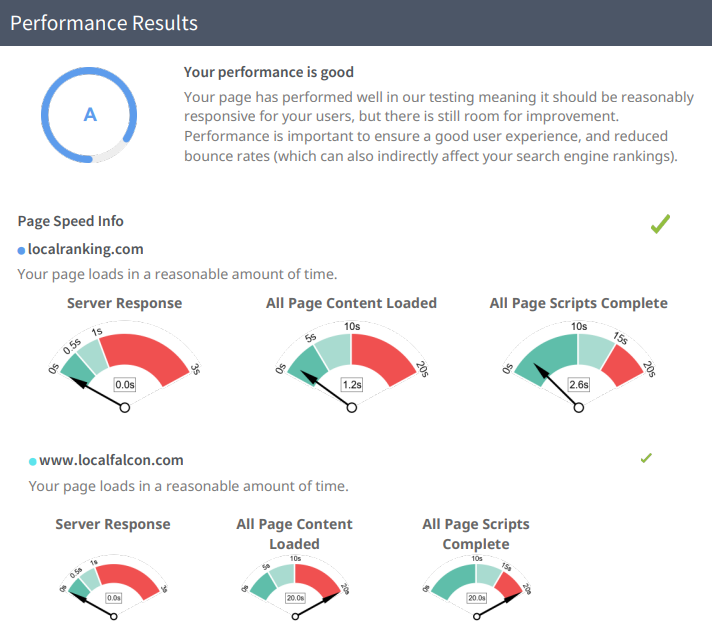Click the 20.0s value on localfalcon scripts gauge
This screenshot has width=712, height=634.
476,598
